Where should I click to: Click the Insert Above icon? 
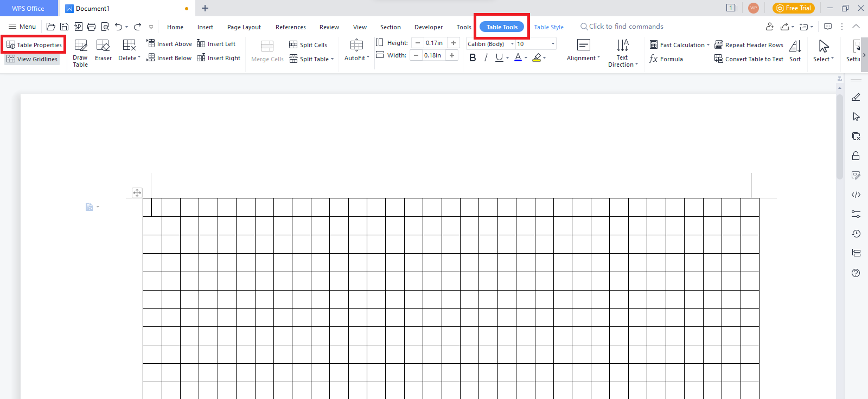tap(151, 43)
